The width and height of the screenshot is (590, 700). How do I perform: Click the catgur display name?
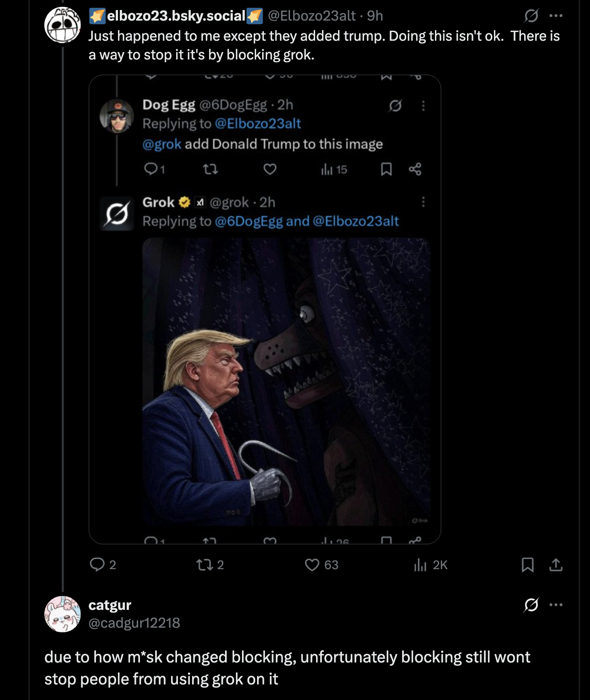coord(110,605)
